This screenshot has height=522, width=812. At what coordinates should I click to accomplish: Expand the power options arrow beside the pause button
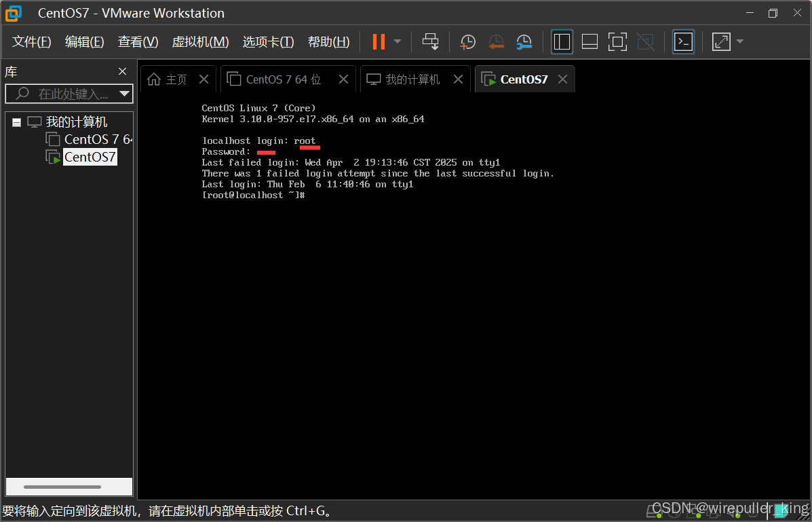[x=398, y=41]
